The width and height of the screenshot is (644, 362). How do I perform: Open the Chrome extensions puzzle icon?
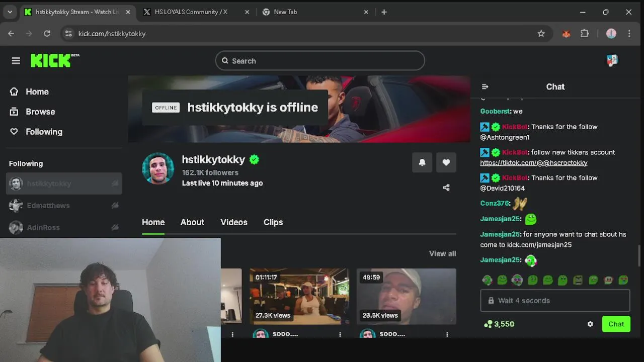pos(585,34)
